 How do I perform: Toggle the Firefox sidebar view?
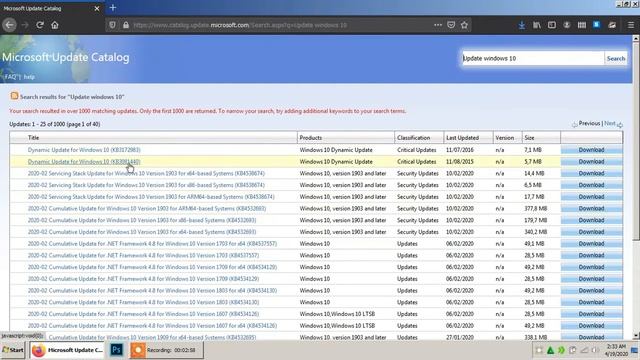pyautogui.click(x=552, y=25)
